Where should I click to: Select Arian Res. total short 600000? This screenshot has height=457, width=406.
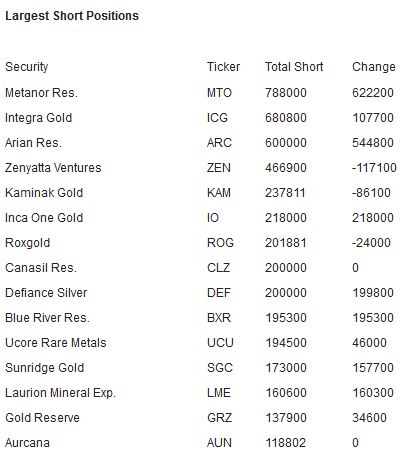(286, 143)
